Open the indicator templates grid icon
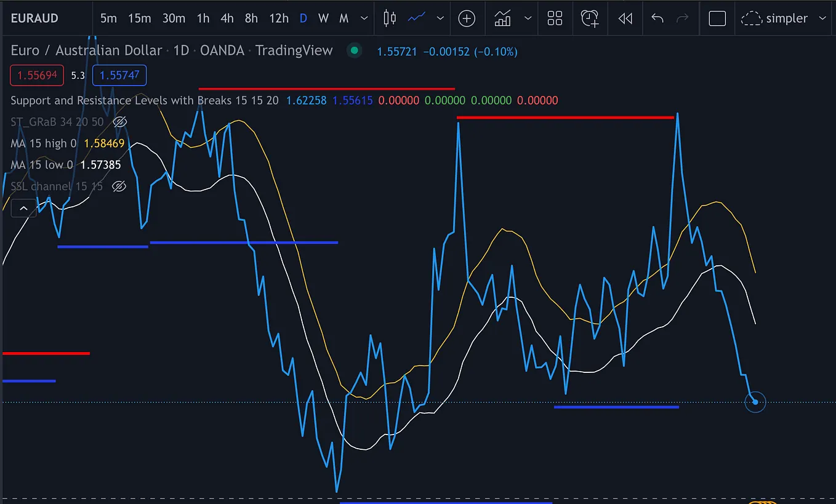This screenshot has height=504, width=836. point(555,18)
